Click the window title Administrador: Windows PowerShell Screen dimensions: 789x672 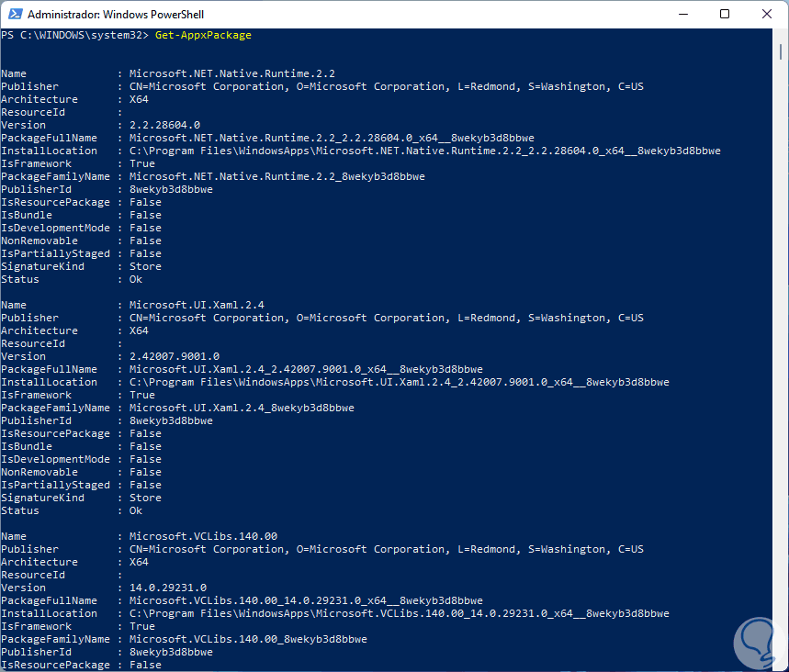[116, 15]
